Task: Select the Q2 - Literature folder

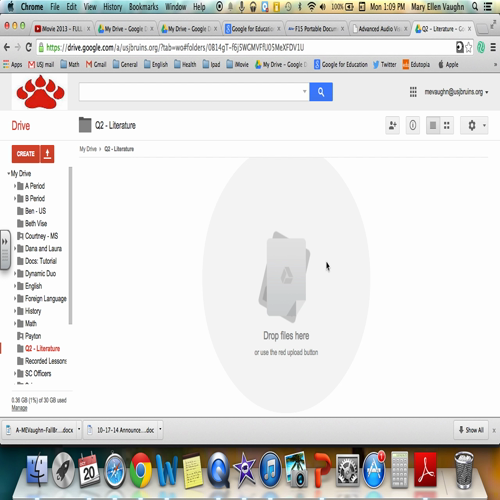Action: pos(38,348)
